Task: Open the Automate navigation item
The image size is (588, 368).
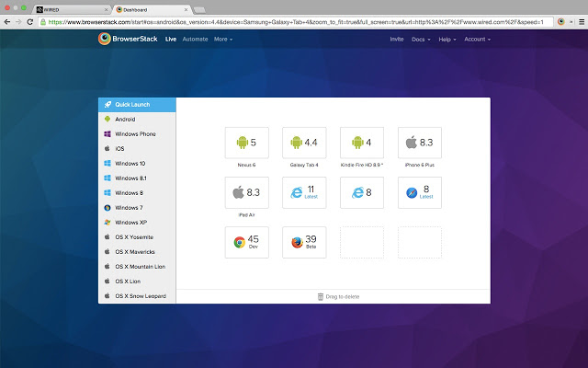Action: pos(195,39)
